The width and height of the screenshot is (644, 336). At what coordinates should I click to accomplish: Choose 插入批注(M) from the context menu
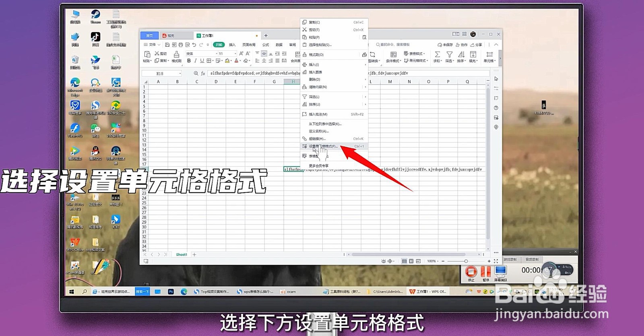coord(334,114)
